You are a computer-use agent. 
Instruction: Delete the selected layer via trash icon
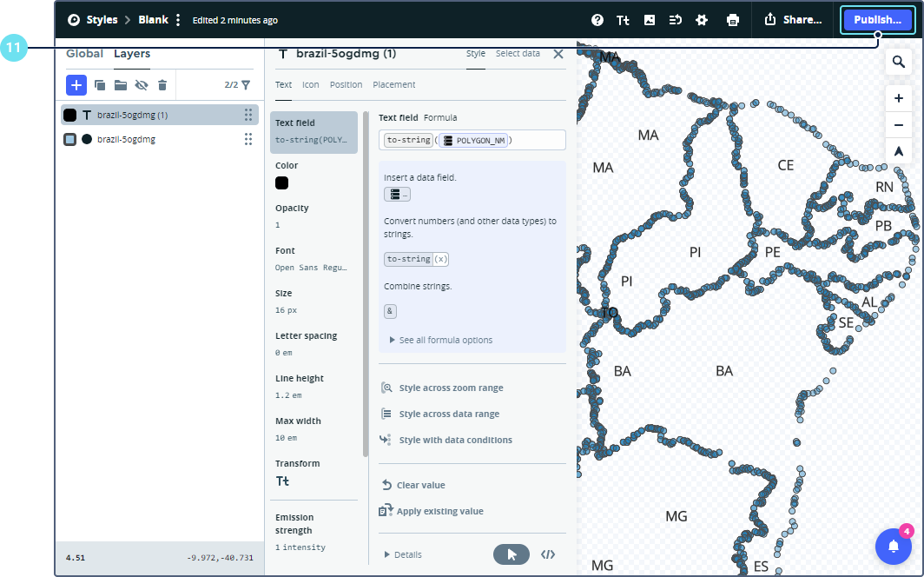(x=162, y=85)
